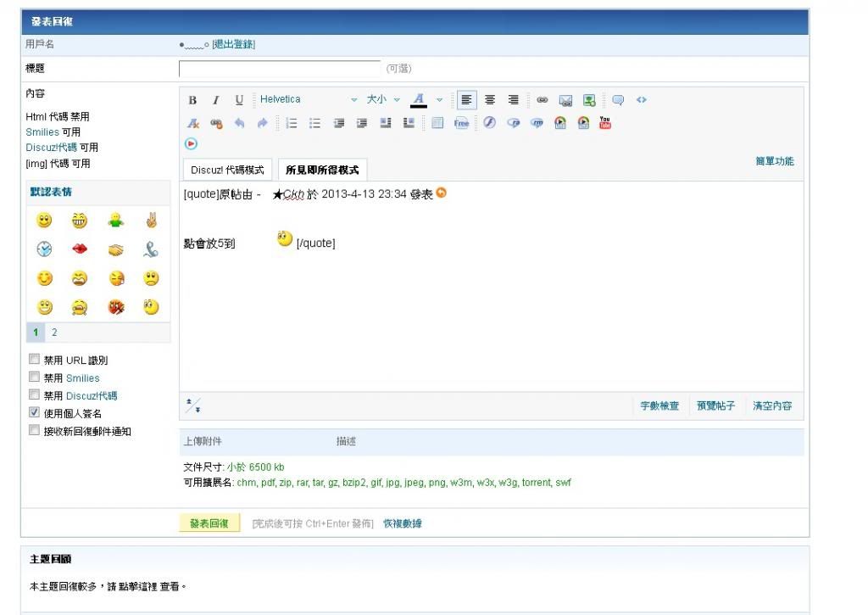Check the 禁用 Smilies option
Image resolution: width=868 pixels, height=615 pixels.
pyautogui.click(x=35, y=377)
